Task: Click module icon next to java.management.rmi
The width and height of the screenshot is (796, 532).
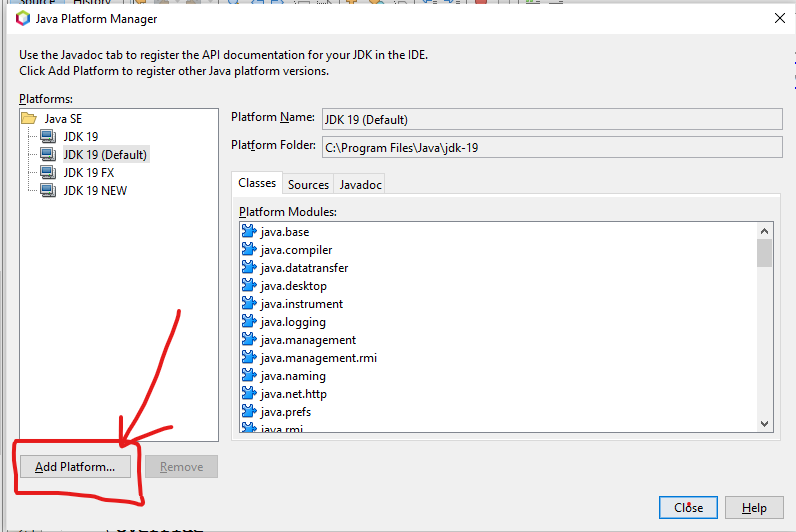Action: 249,357
